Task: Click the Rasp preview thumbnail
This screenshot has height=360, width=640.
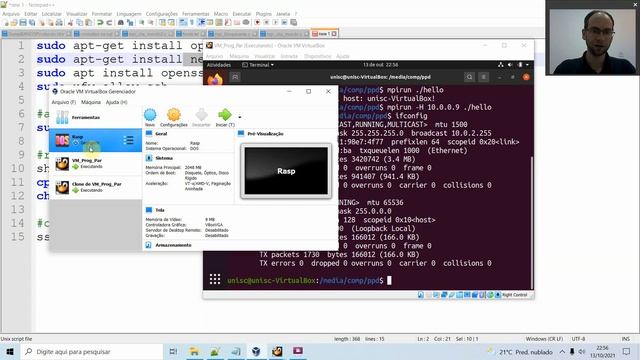Action: tap(286, 171)
